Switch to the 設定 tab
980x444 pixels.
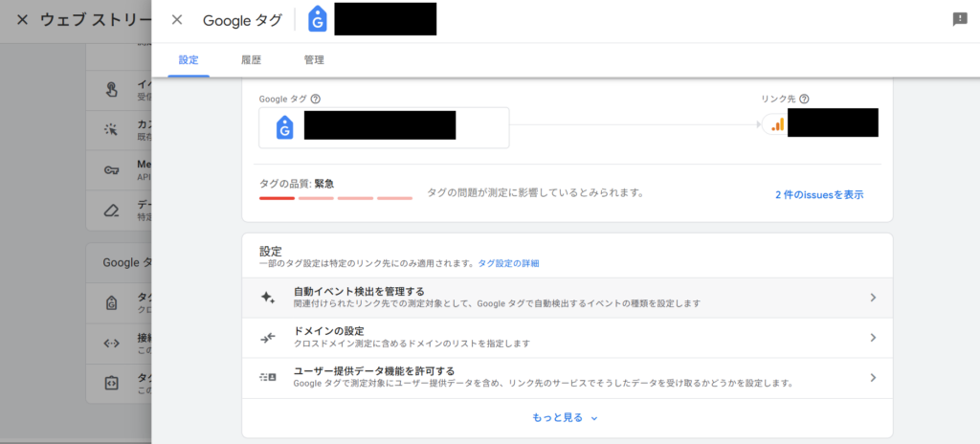click(189, 60)
